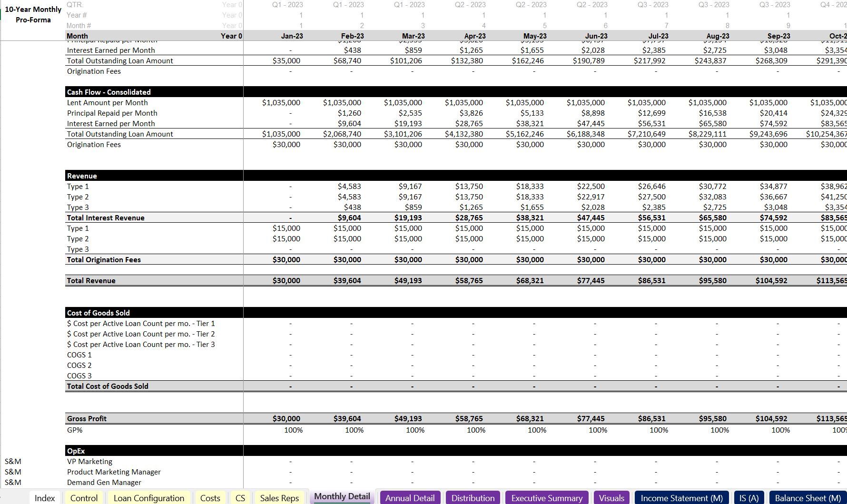Click the Feb-23 Total Revenue value $39,604

(x=347, y=280)
